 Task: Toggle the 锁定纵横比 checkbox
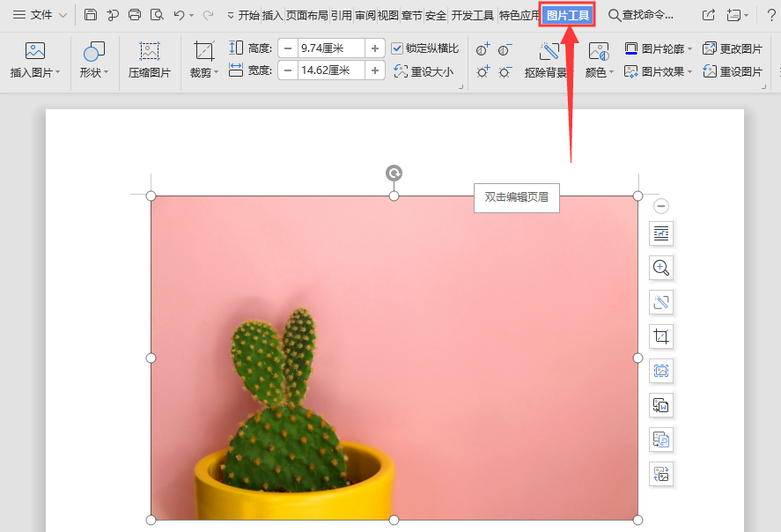coord(397,48)
